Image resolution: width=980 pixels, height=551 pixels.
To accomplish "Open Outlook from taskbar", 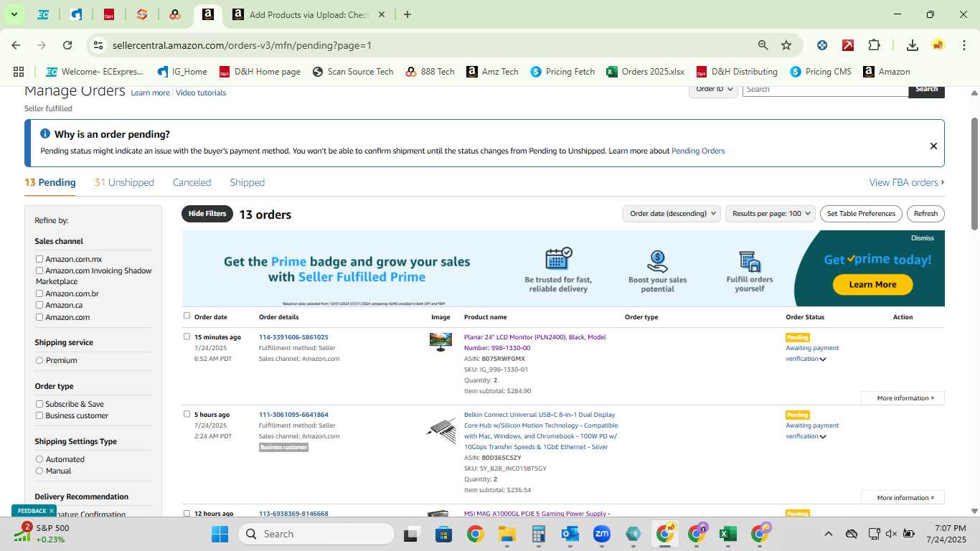I will (x=570, y=534).
